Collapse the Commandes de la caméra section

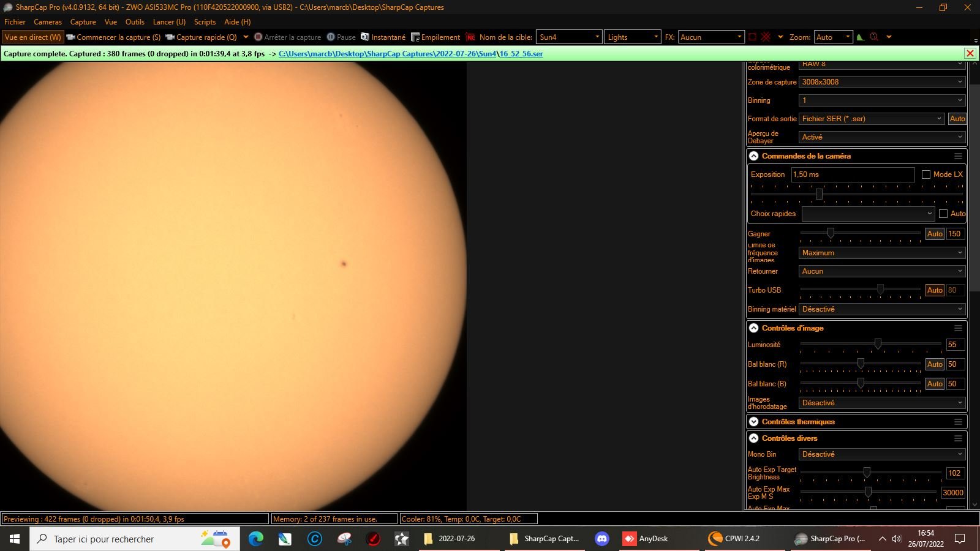pos(754,156)
